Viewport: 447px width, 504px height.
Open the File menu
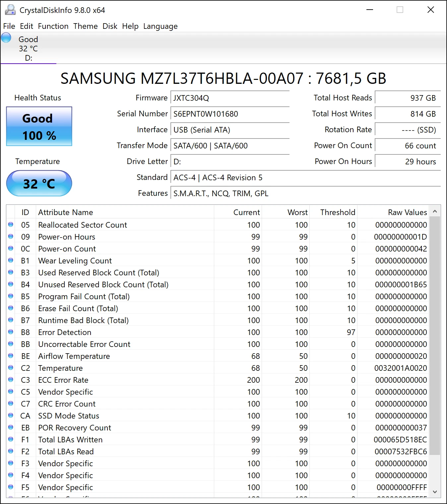9,26
